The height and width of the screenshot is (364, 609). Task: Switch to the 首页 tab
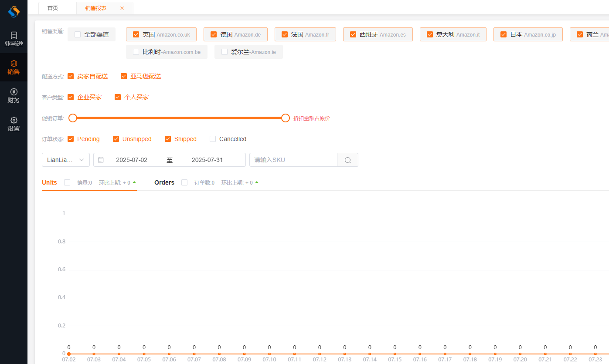(x=53, y=8)
